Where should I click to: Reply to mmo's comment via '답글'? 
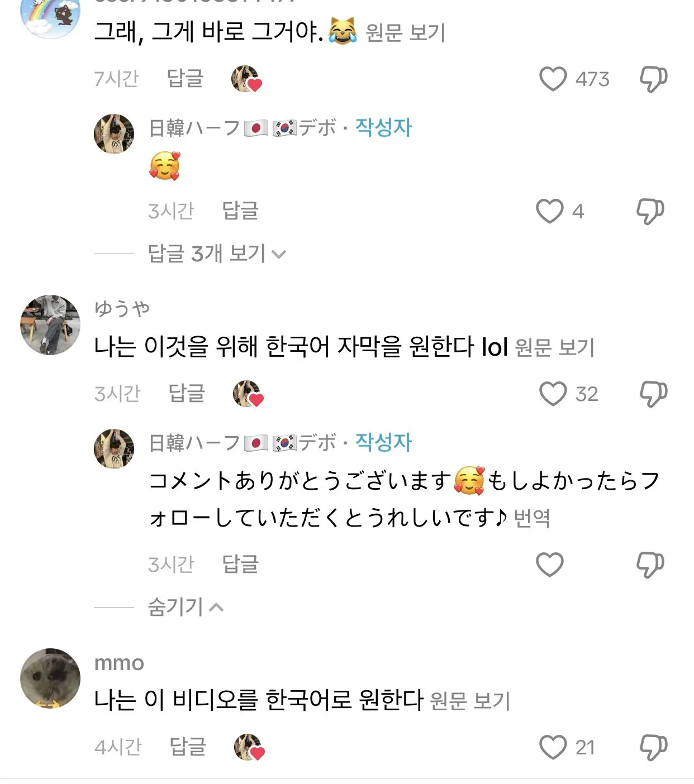[x=187, y=747]
